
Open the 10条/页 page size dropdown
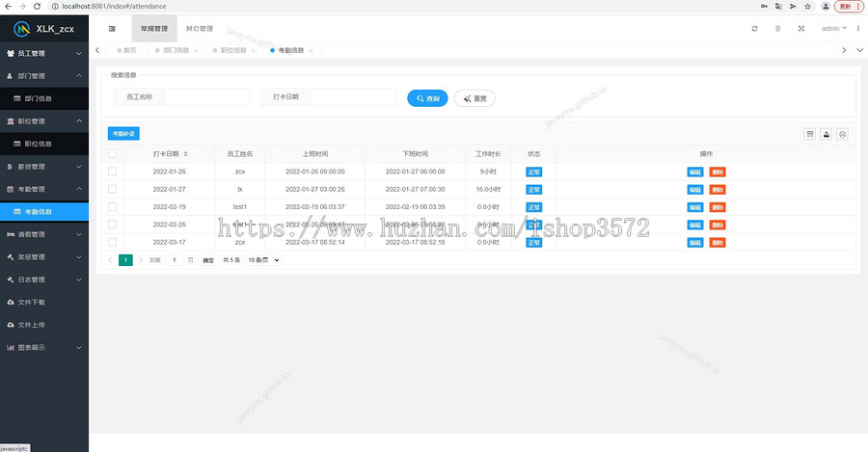(263, 260)
